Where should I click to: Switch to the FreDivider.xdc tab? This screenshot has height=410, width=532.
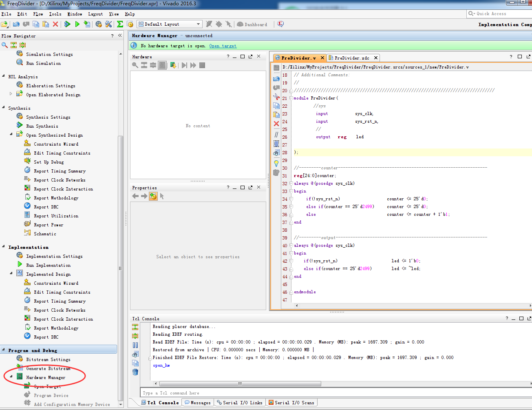click(x=351, y=58)
